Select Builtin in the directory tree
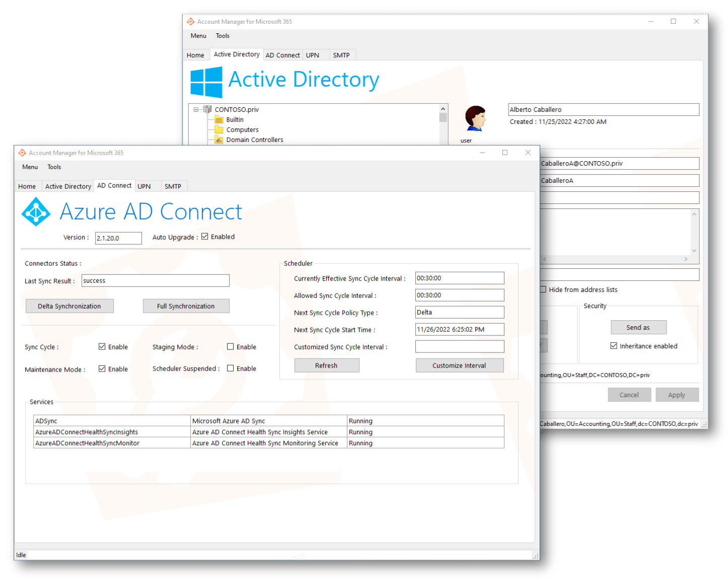The height and width of the screenshot is (580, 728). coord(235,120)
